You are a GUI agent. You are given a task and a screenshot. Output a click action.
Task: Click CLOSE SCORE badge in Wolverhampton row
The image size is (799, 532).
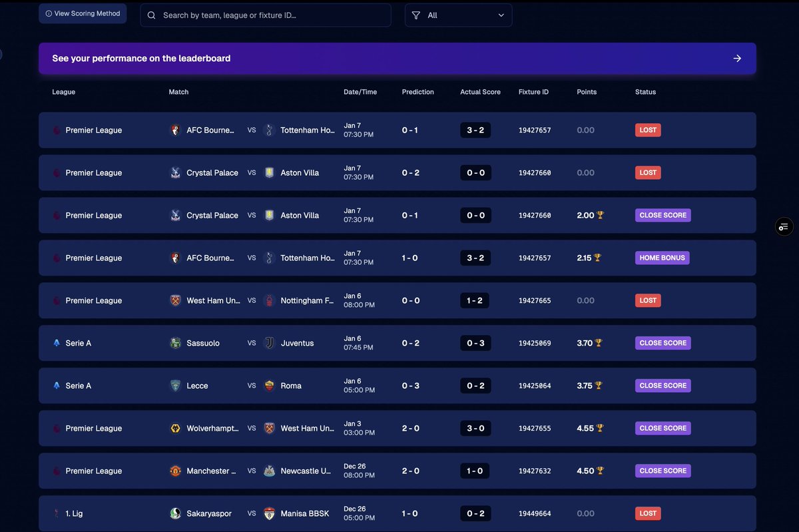click(x=663, y=428)
